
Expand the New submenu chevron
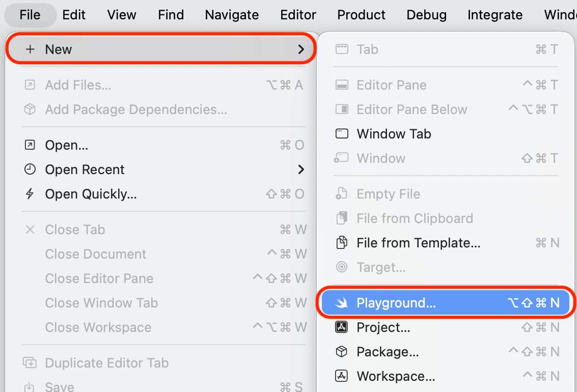(x=301, y=49)
